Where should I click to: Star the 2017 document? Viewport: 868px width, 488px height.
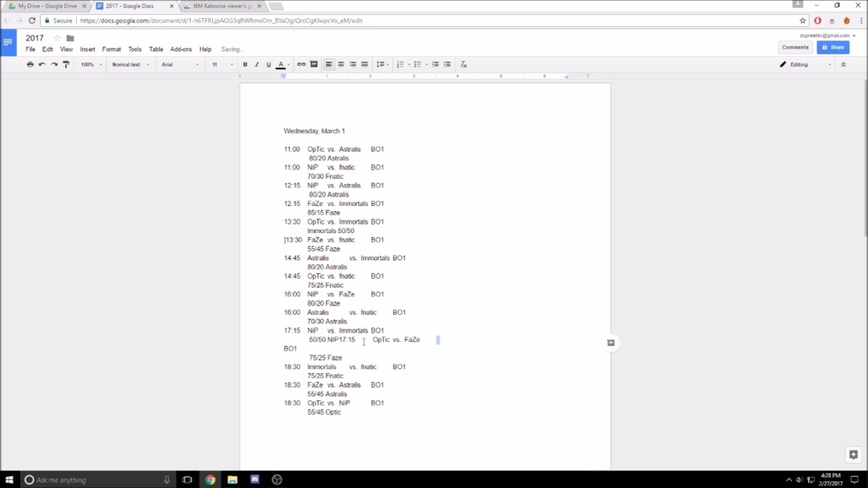[57, 38]
